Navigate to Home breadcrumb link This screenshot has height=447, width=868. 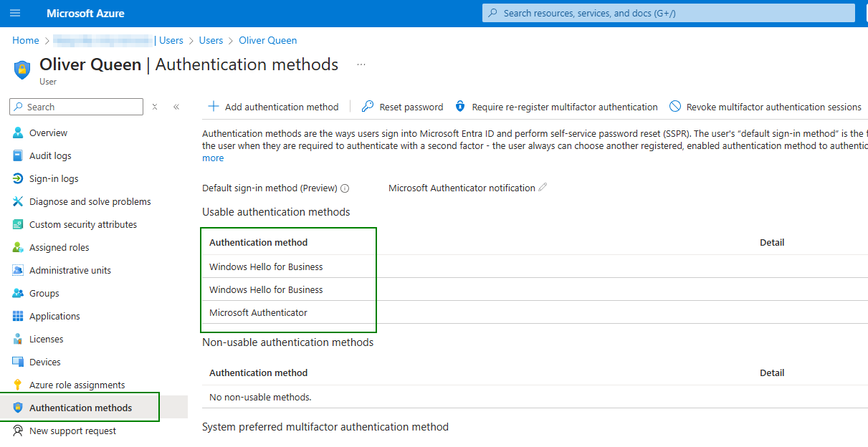point(26,40)
